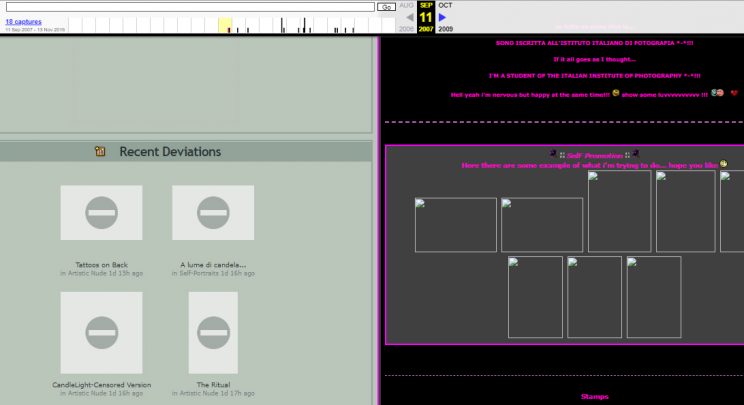This screenshot has height=405, width=744.
Task: Click first broken image in Self Promotion row
Action: point(456,225)
